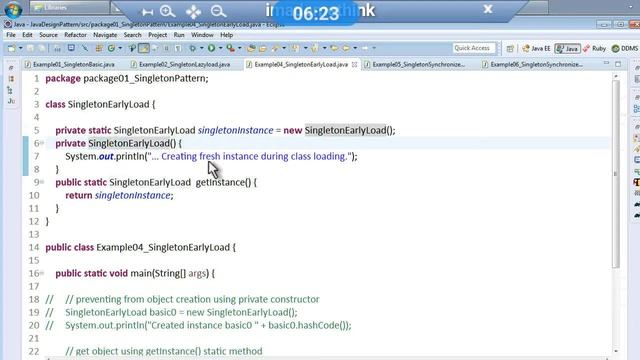The image size is (640, 360).
Task: Switch to the Ruby perspective
Action: click(594, 49)
